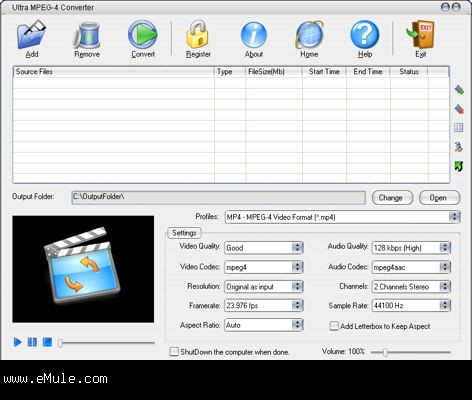Click the second side icon beside the file list
The width and height of the screenshot is (472, 400).
[x=459, y=109]
